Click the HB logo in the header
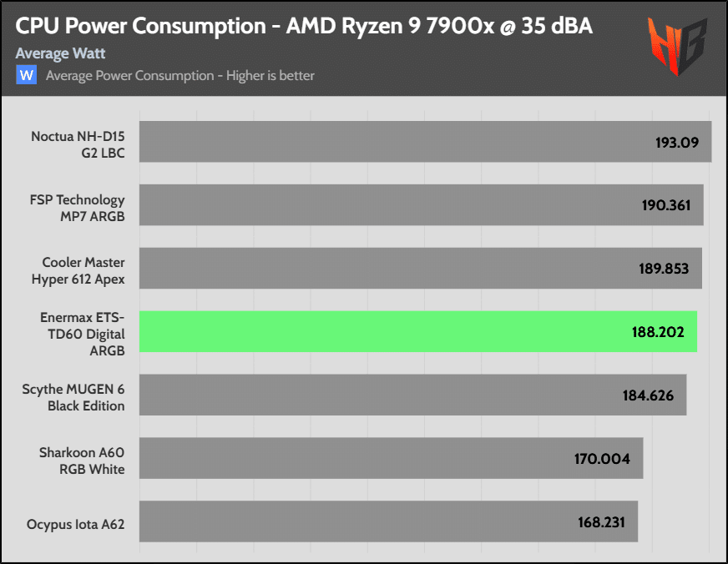 677,47
